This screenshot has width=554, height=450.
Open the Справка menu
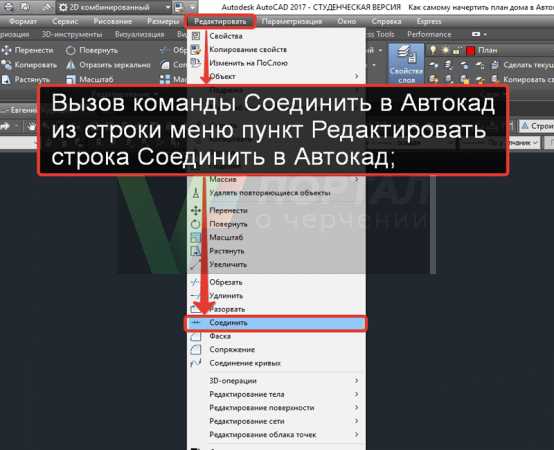pos(386,22)
